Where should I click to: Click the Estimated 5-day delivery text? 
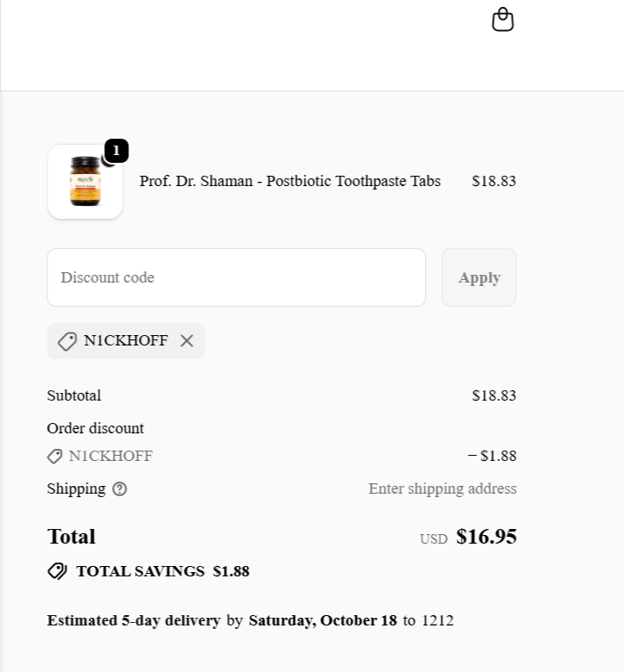[x=134, y=620]
